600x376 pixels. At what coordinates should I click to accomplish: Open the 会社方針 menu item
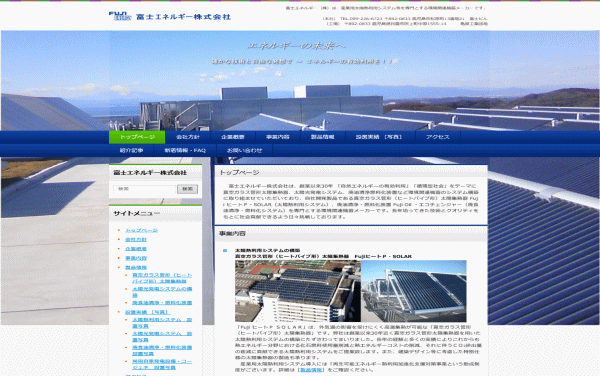(x=188, y=137)
